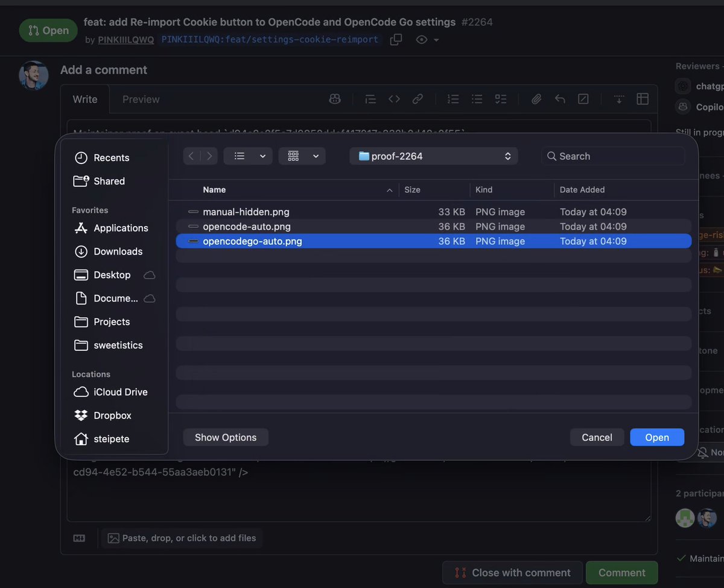Open Dropbox location in sidebar
724x588 pixels.
click(102, 416)
